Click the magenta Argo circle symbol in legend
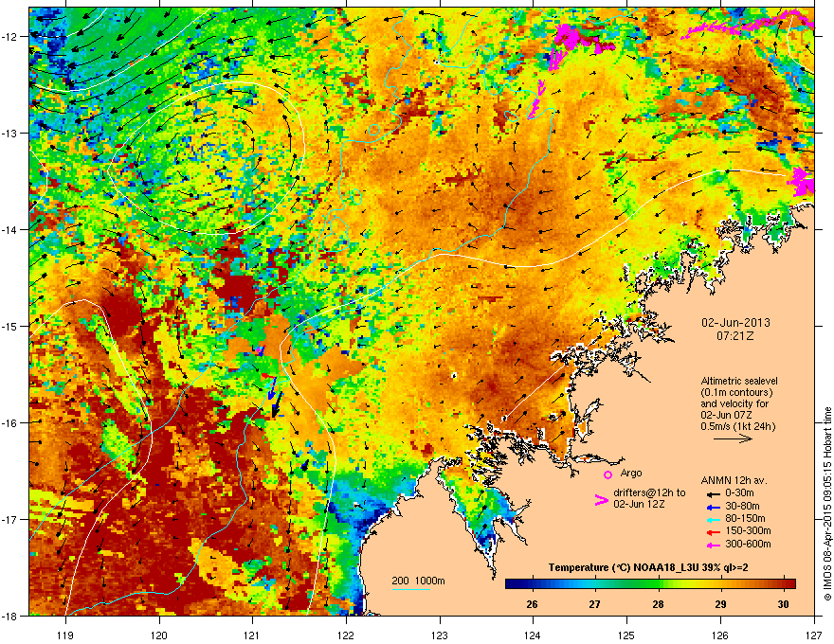The height and width of the screenshot is (644, 834). tap(607, 474)
